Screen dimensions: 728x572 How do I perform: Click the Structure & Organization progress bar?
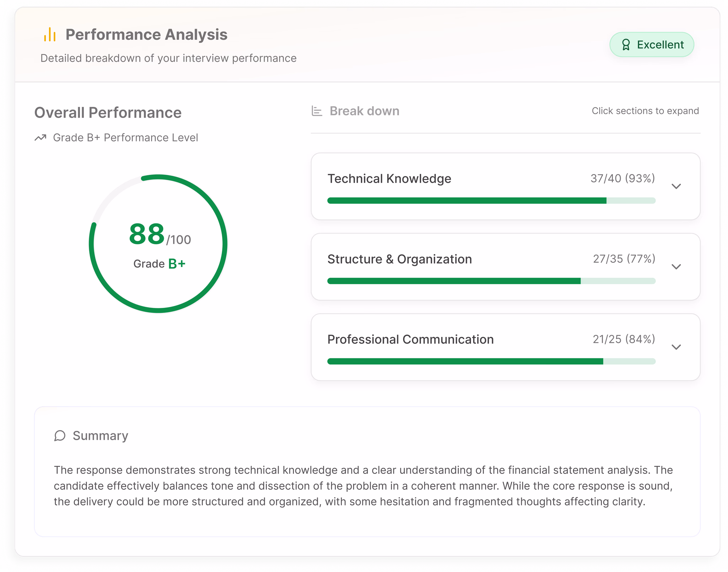pos(491,281)
